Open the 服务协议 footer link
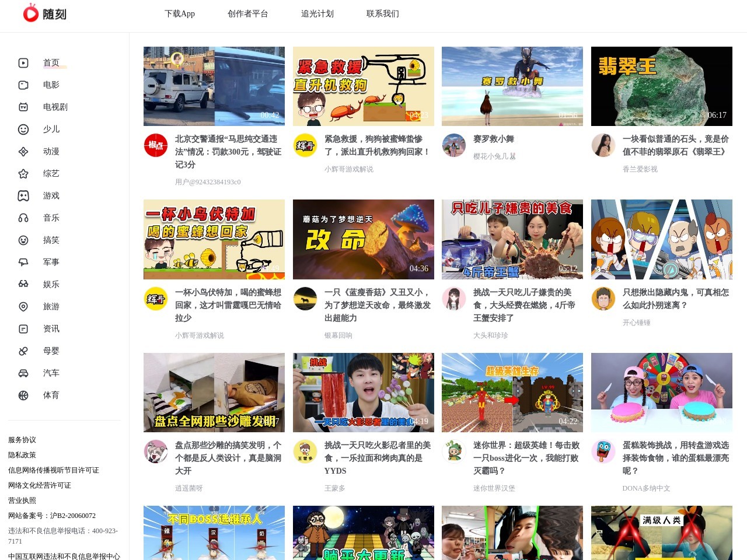 (22, 440)
